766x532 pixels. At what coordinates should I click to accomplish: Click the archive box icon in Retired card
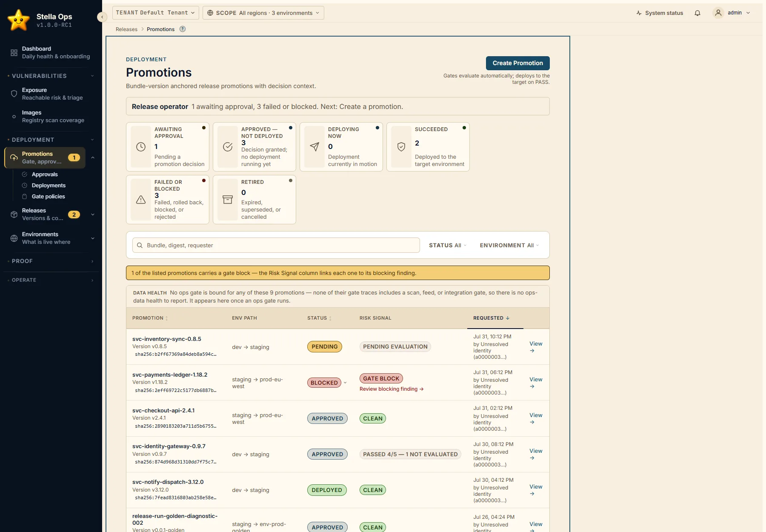[x=228, y=200]
